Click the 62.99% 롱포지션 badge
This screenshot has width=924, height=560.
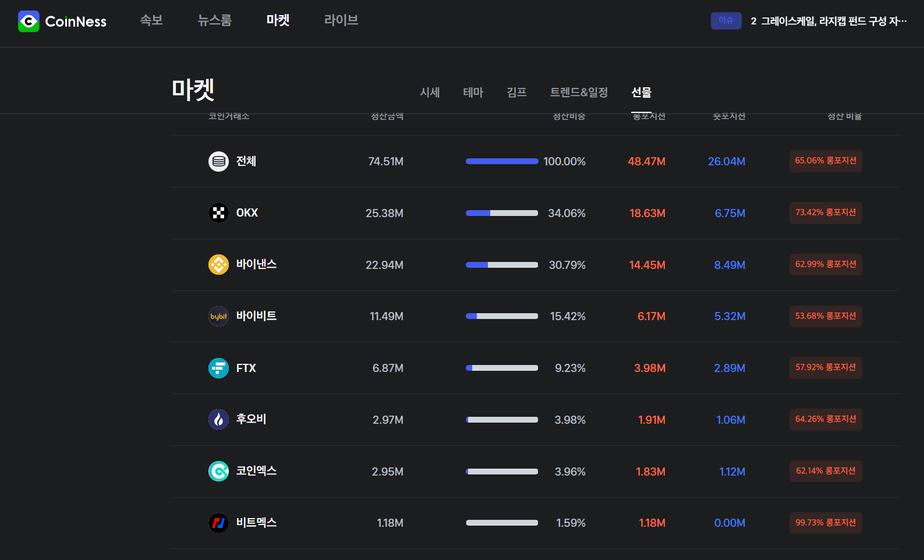(826, 265)
